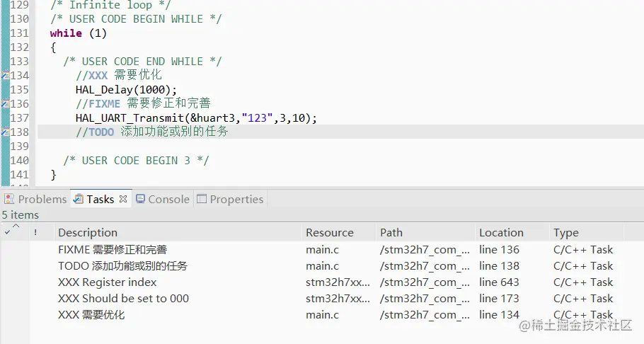Screen dimensions: 644x344
Task: Click the task marker beside line 136
Action: coord(6,104)
